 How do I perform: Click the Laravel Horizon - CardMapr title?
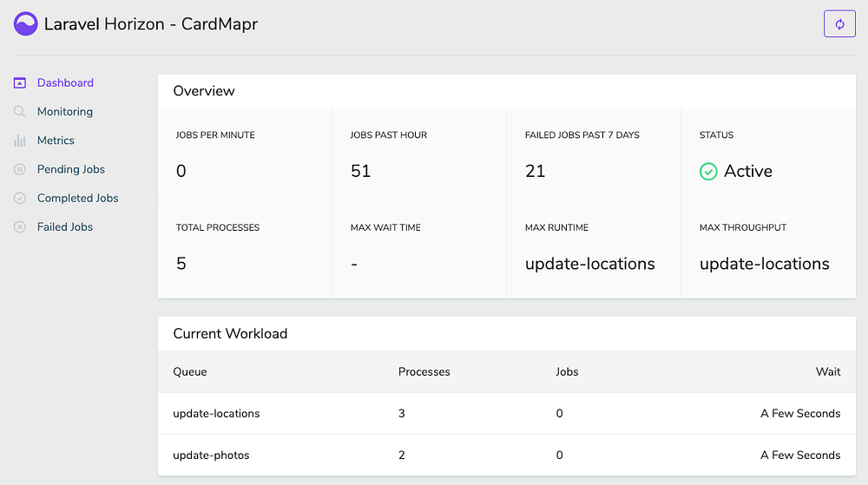tap(151, 24)
